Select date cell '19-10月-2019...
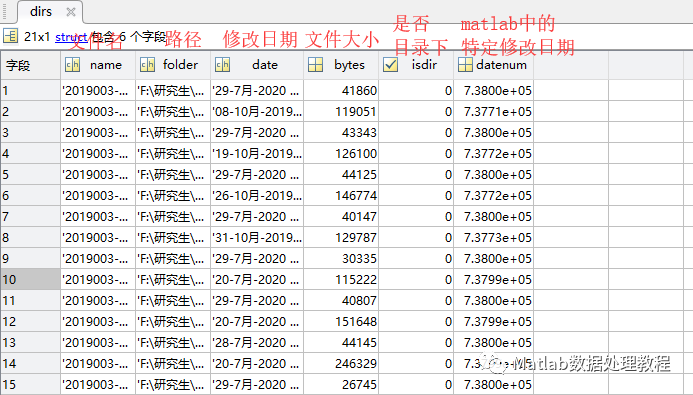693x395 pixels. pos(257,154)
